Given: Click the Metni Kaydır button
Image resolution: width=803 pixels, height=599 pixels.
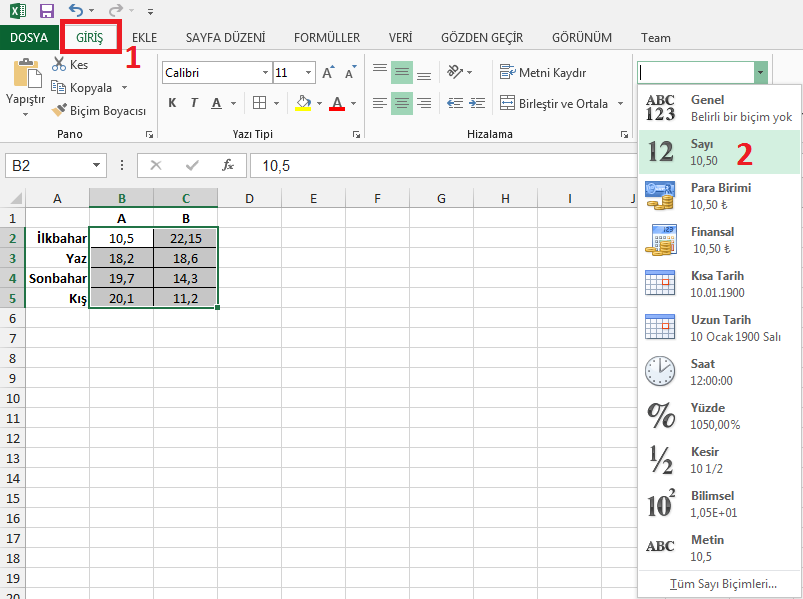Looking at the screenshot, I should tap(543, 73).
